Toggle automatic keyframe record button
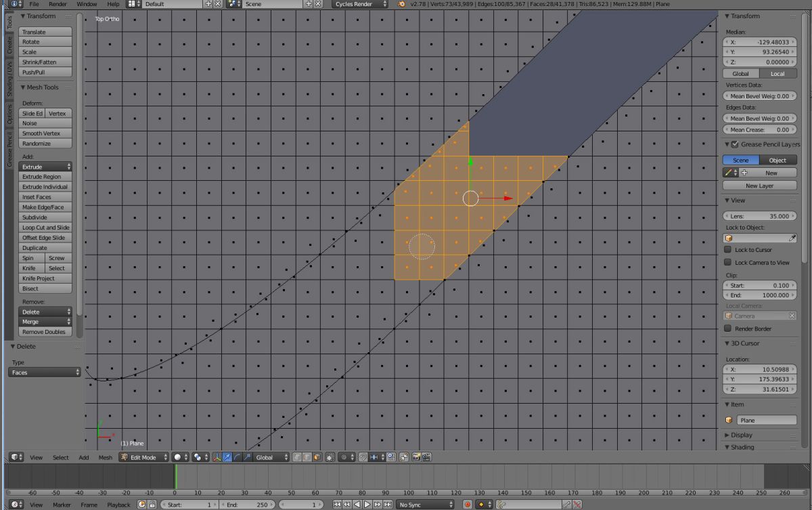Screen dimensions: 812x510 coord(467,505)
